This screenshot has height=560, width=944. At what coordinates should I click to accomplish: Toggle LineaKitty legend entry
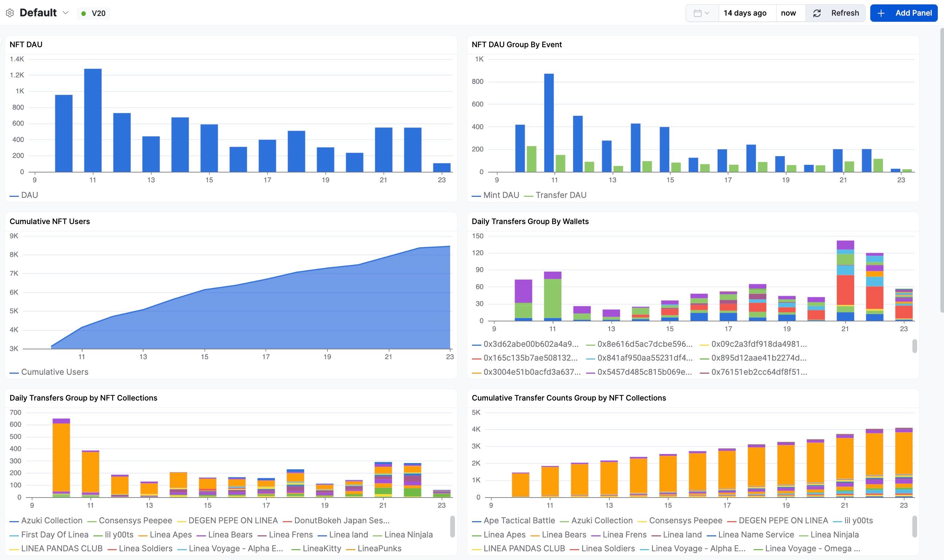point(316,549)
